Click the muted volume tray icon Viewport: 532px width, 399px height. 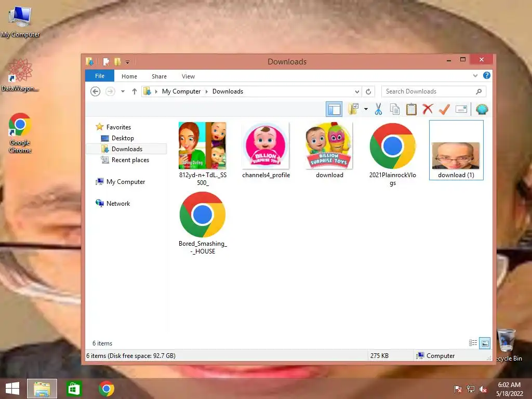(x=483, y=389)
